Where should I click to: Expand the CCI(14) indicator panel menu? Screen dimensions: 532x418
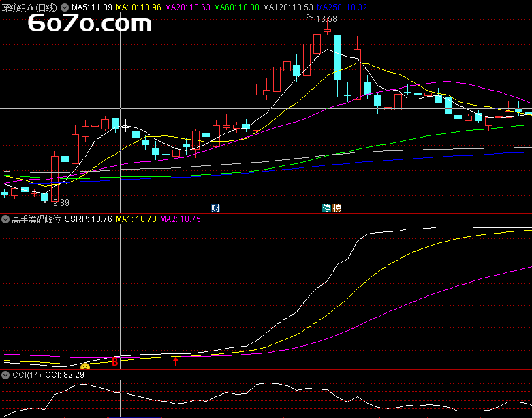[5, 375]
